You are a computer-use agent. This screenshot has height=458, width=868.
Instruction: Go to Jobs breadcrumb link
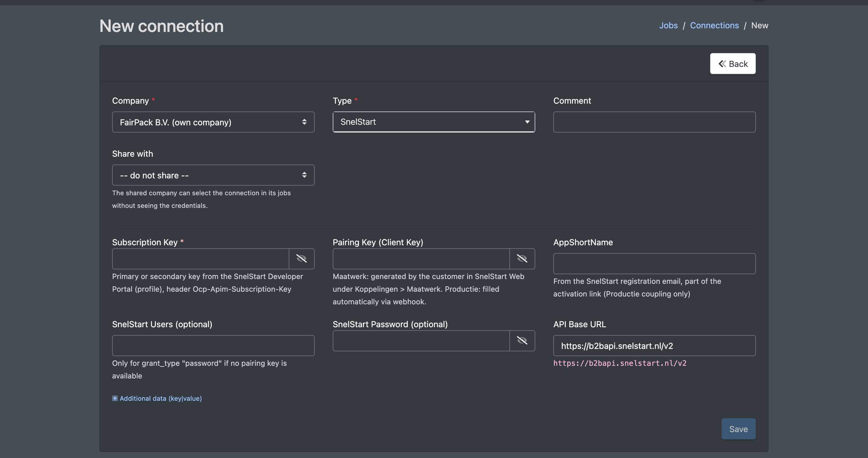point(668,25)
